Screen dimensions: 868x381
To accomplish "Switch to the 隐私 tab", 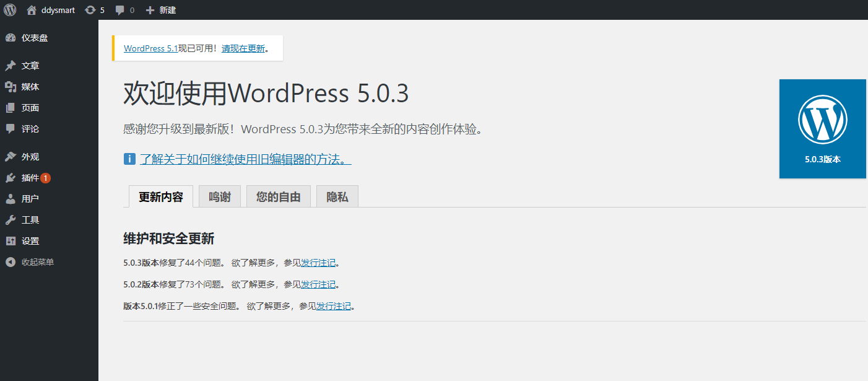I will coord(337,196).
